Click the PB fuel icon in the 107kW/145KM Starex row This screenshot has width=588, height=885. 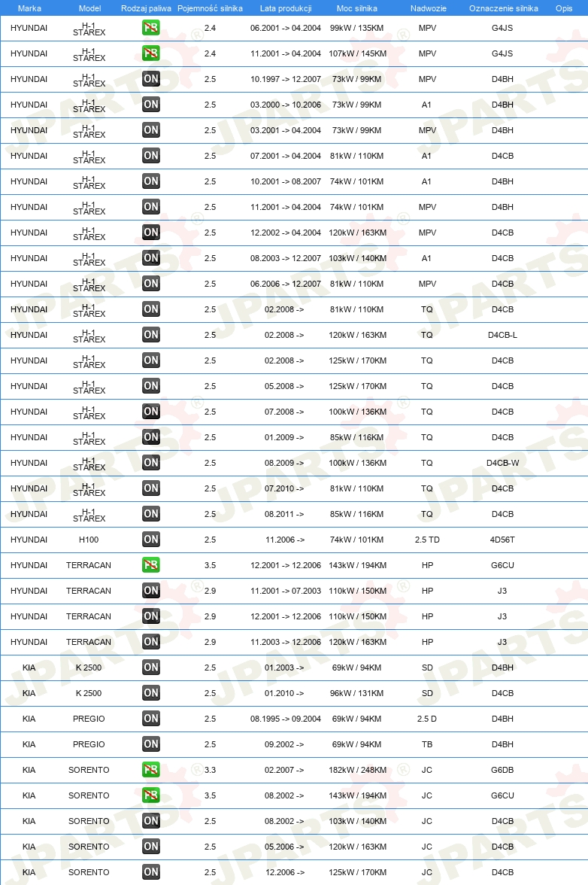150,53
